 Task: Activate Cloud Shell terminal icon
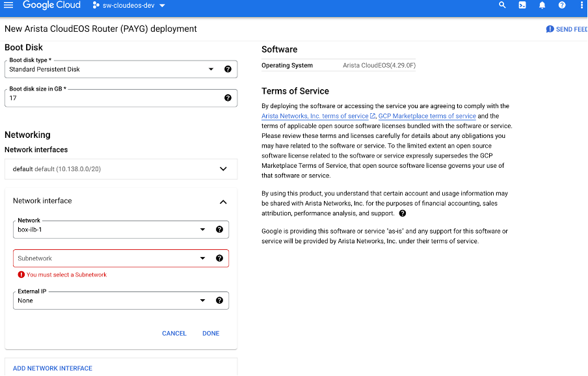point(522,5)
